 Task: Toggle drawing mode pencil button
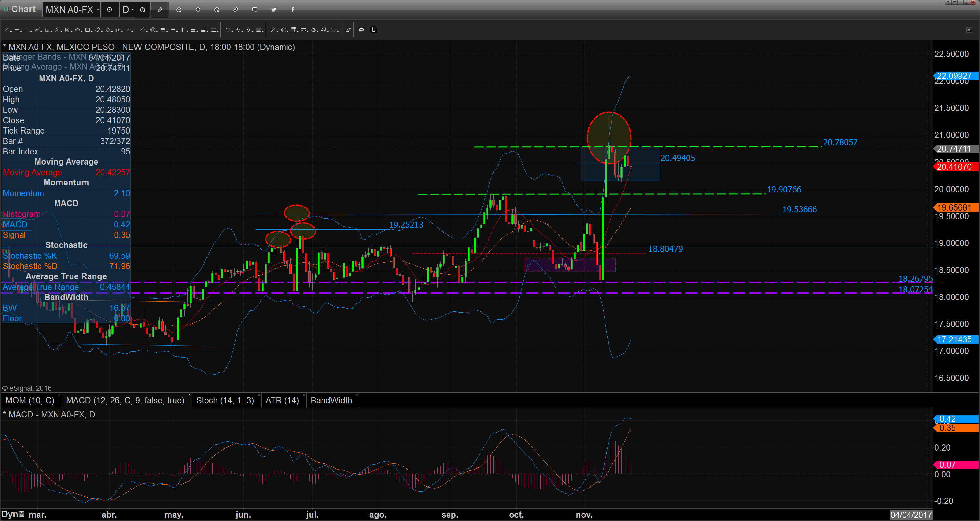click(160, 10)
